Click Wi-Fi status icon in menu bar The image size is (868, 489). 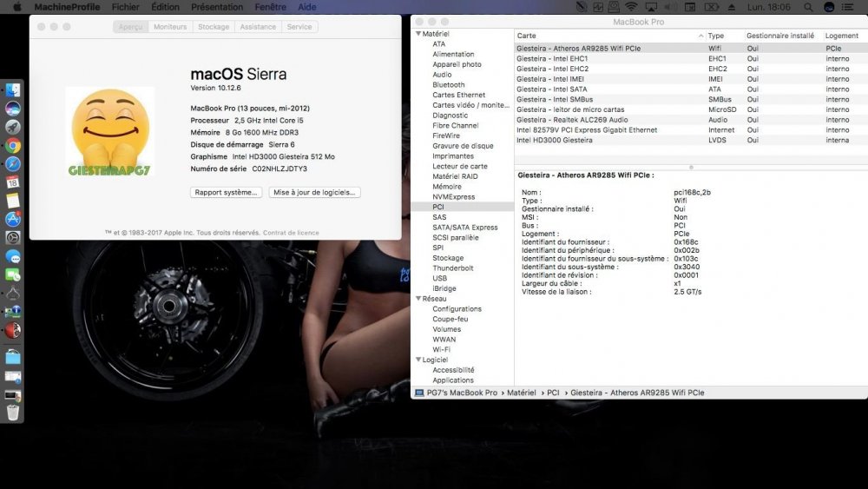(631, 7)
